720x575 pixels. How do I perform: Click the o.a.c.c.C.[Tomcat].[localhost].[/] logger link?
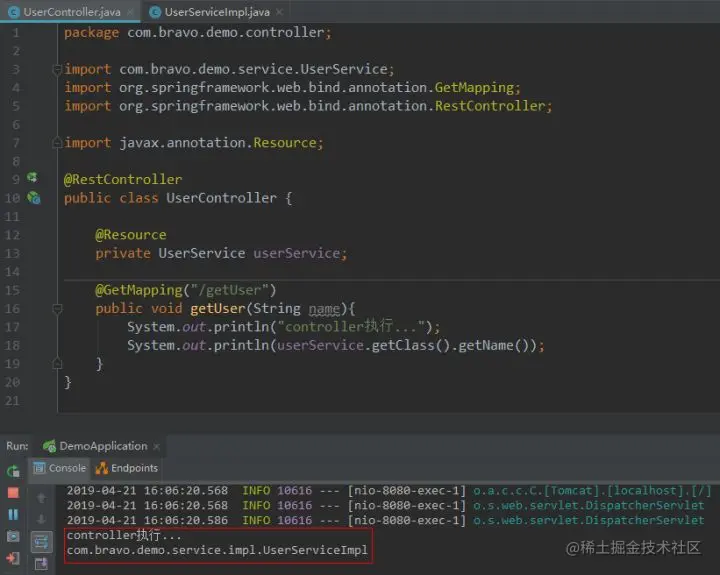[592, 490]
